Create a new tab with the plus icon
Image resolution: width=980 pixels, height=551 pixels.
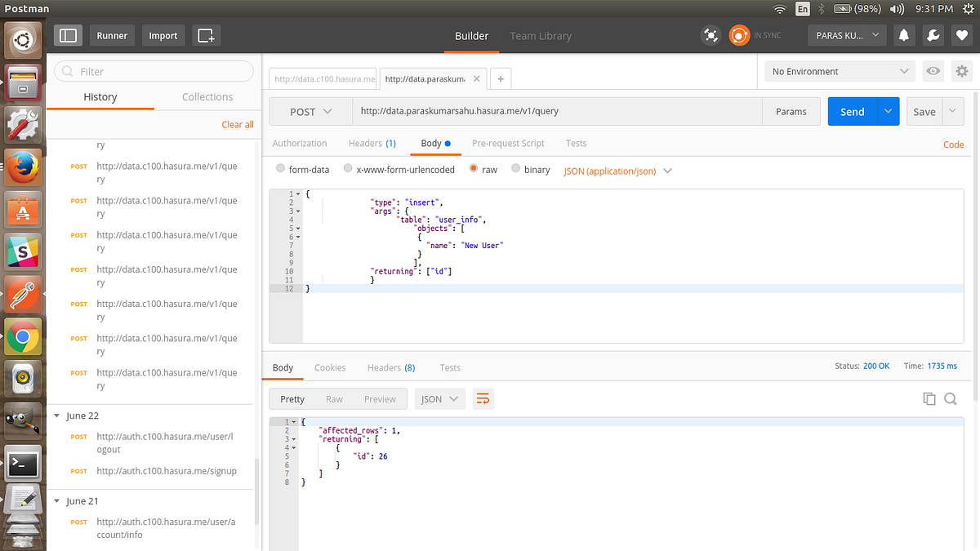coord(500,78)
